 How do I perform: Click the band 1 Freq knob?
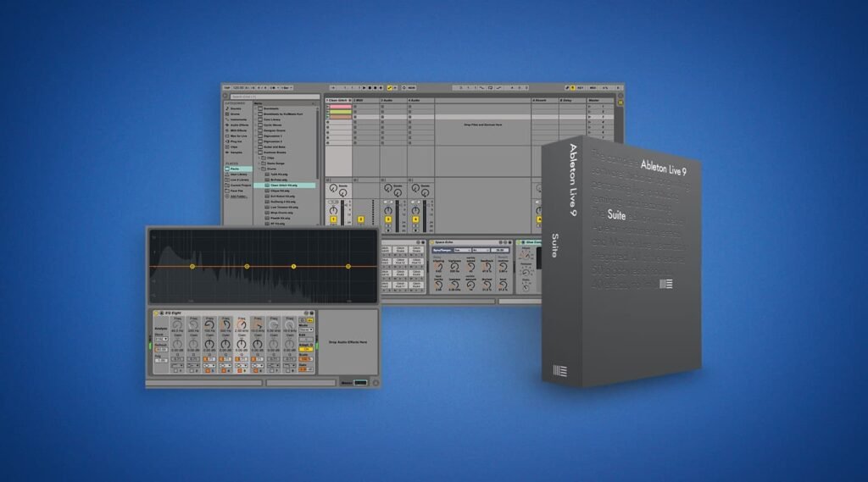177,325
